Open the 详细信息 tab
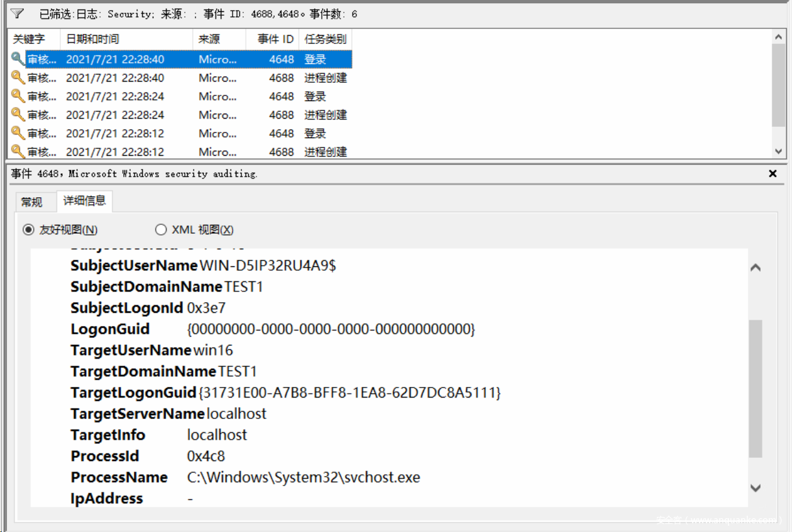 pos(84,201)
